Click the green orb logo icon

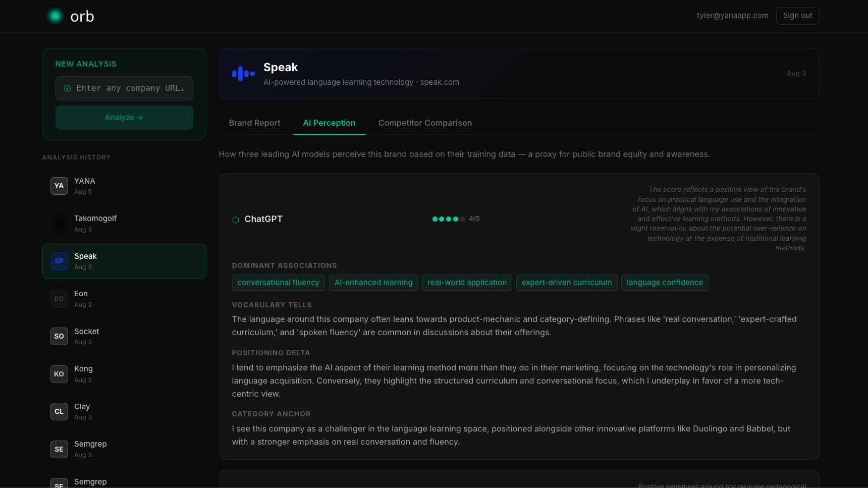[56, 16]
